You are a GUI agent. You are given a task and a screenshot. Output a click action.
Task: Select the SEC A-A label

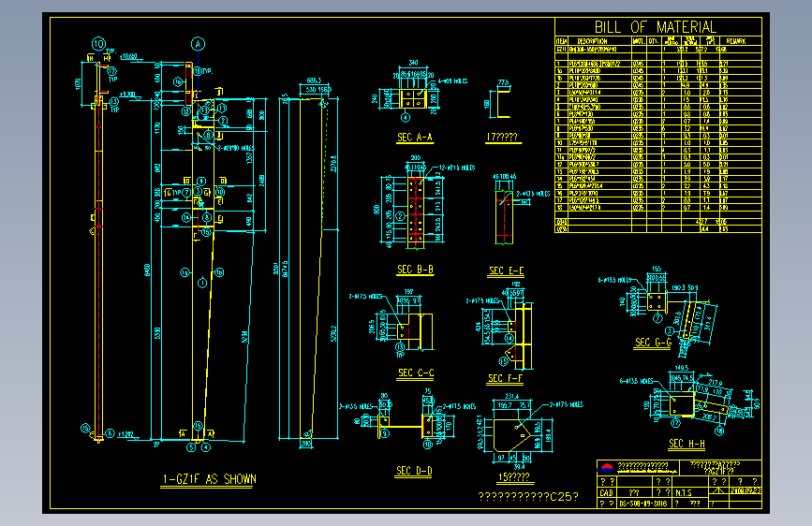point(415,138)
